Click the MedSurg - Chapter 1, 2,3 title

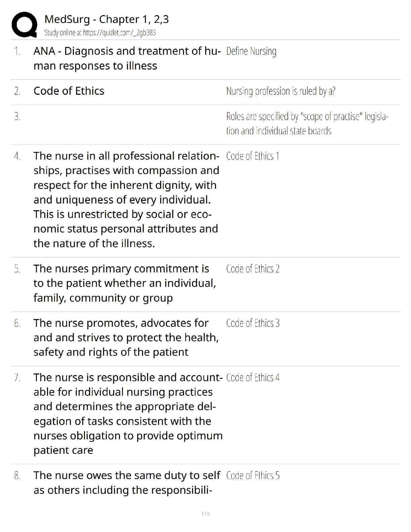(x=106, y=19)
